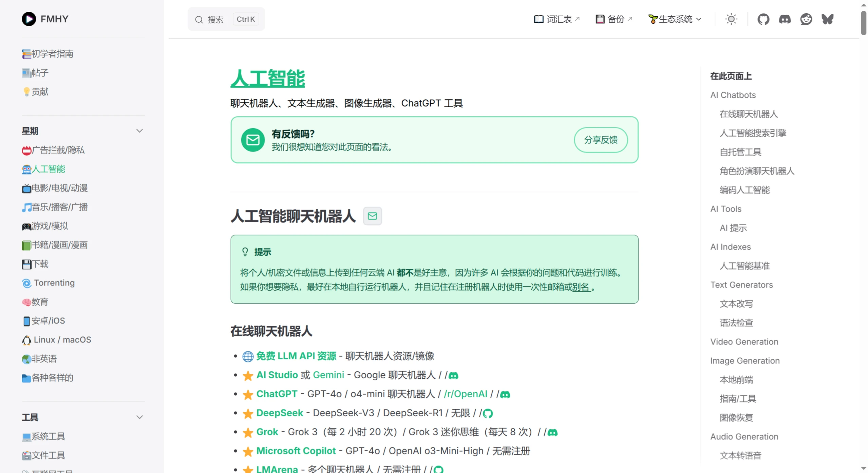This screenshot has width=868, height=473.
Task: Open 游戏/模拟 sidebar page
Action: (x=45, y=226)
